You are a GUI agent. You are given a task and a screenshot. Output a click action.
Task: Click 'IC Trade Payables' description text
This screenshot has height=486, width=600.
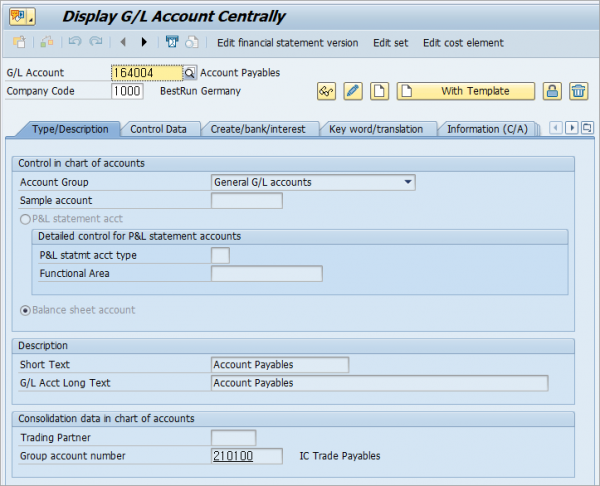click(340, 456)
